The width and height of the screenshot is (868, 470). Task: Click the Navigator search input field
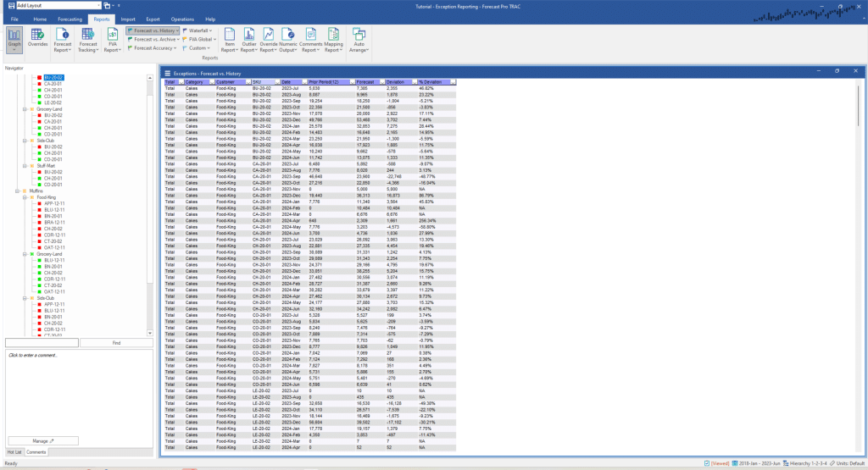point(42,343)
